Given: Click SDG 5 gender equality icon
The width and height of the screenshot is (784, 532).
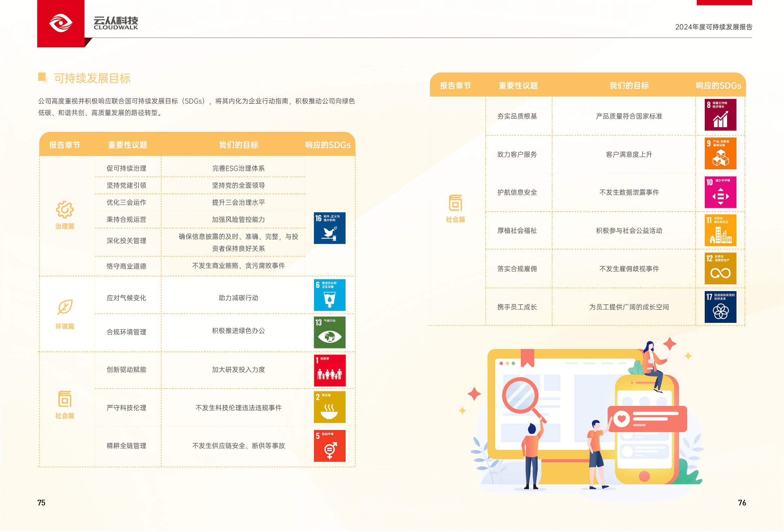Looking at the screenshot, I should (x=329, y=446).
